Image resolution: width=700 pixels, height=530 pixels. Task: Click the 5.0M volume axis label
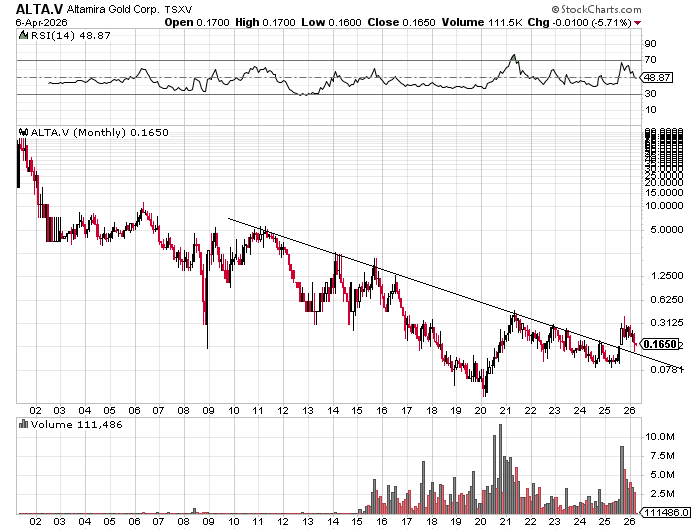[x=662, y=475]
